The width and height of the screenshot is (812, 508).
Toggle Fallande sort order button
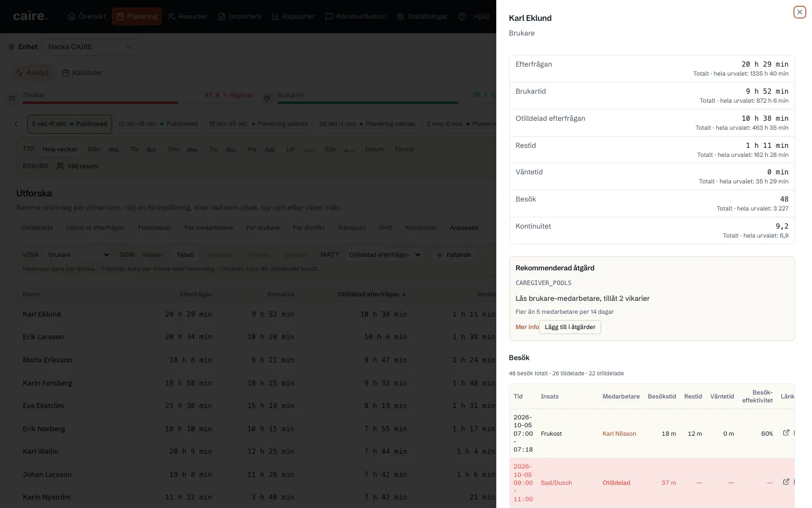(x=454, y=255)
